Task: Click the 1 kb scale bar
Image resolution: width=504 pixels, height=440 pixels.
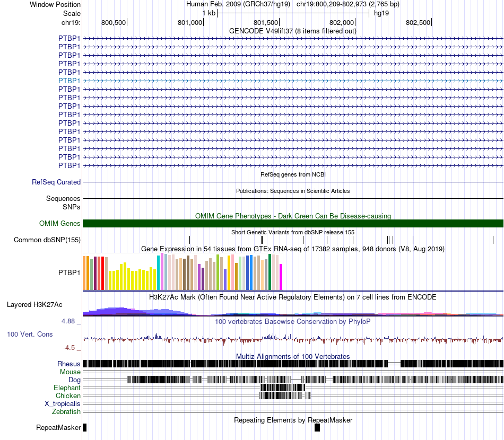Action: coord(293,13)
